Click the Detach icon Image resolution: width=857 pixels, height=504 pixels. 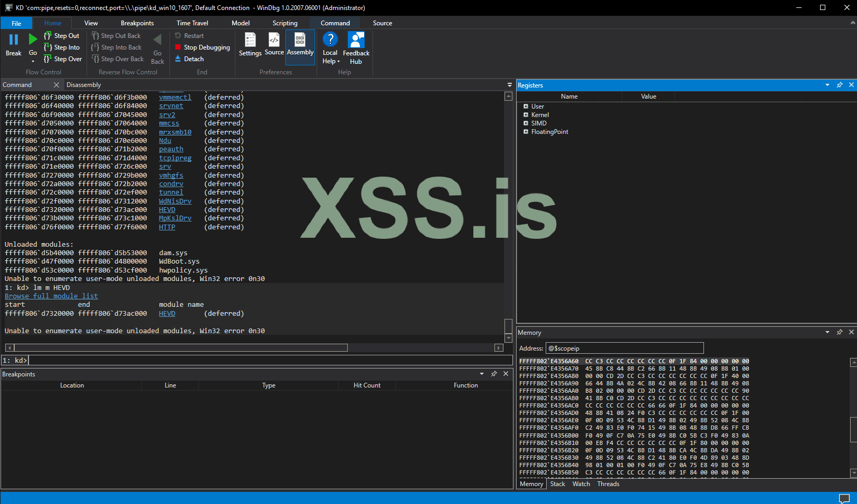coord(178,59)
